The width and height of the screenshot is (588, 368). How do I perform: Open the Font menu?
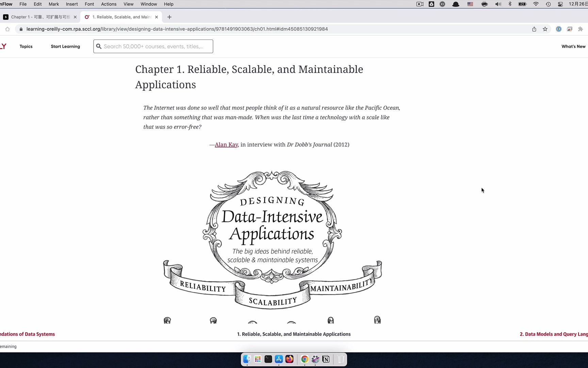(x=89, y=4)
